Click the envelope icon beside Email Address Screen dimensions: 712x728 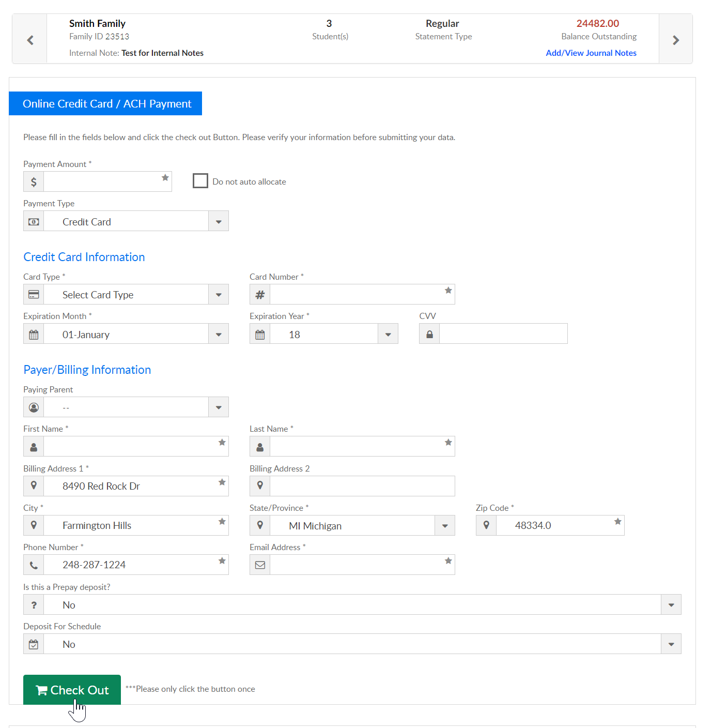pos(260,565)
